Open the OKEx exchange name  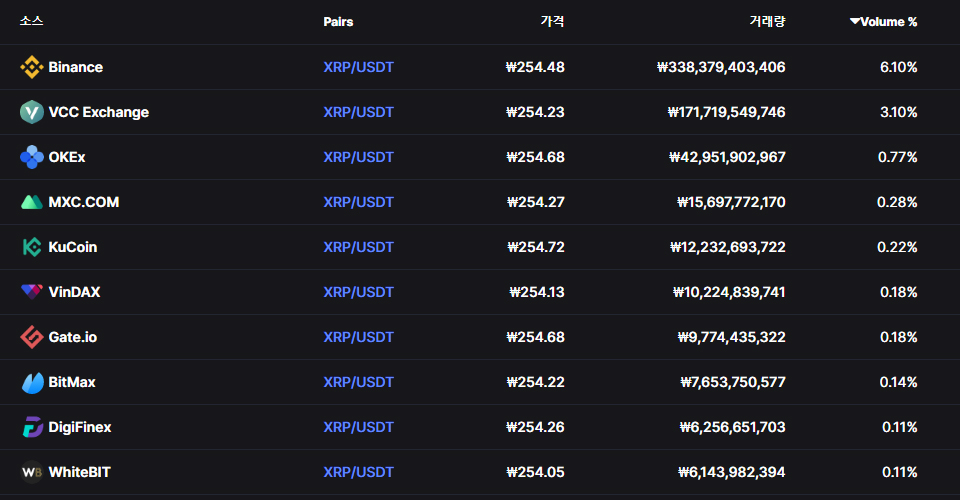click(67, 157)
